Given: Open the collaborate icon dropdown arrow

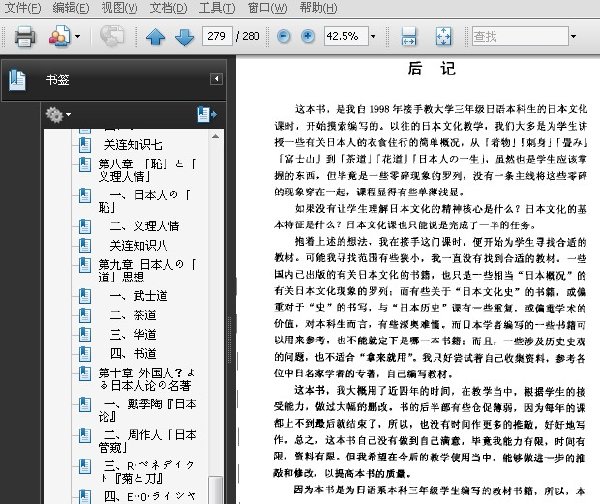Looking at the screenshot, I should tap(78, 37).
